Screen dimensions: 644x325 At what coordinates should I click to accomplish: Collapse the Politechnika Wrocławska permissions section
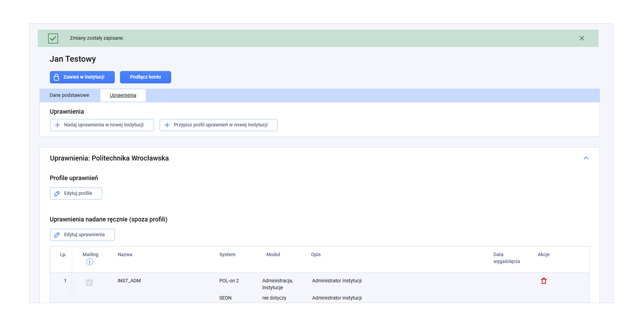pos(586,158)
